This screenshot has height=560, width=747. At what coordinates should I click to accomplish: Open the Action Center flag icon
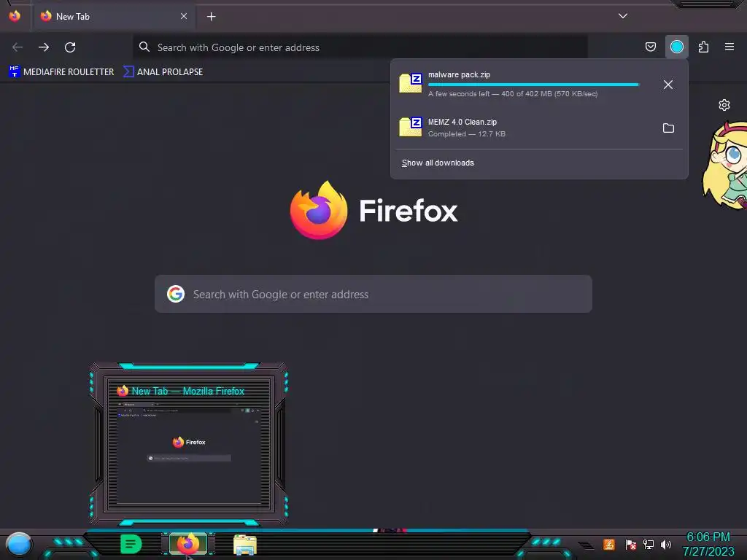pos(631,544)
